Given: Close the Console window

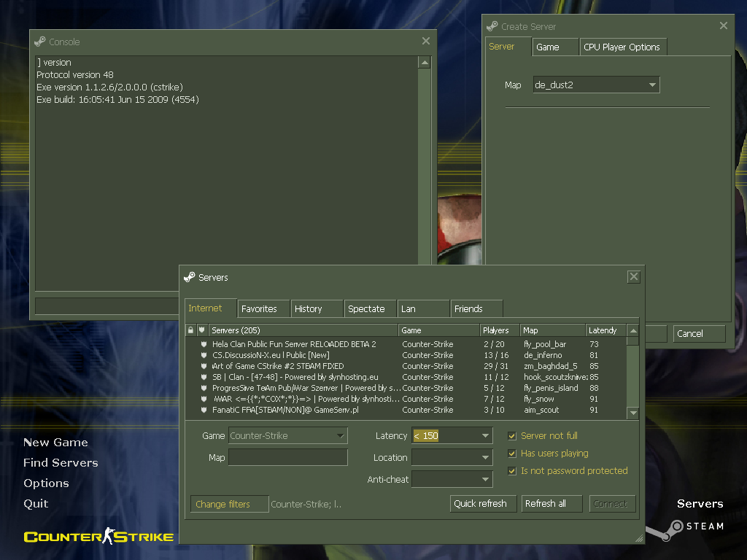Looking at the screenshot, I should (426, 41).
